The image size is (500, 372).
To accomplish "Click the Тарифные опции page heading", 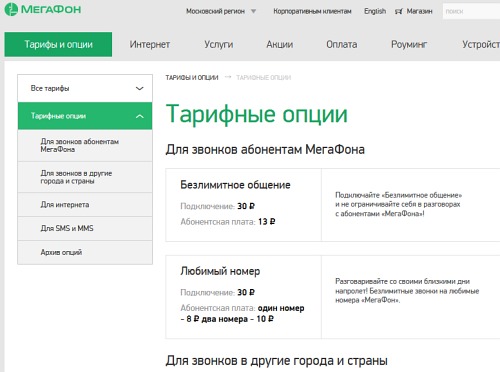I will pos(257,114).
